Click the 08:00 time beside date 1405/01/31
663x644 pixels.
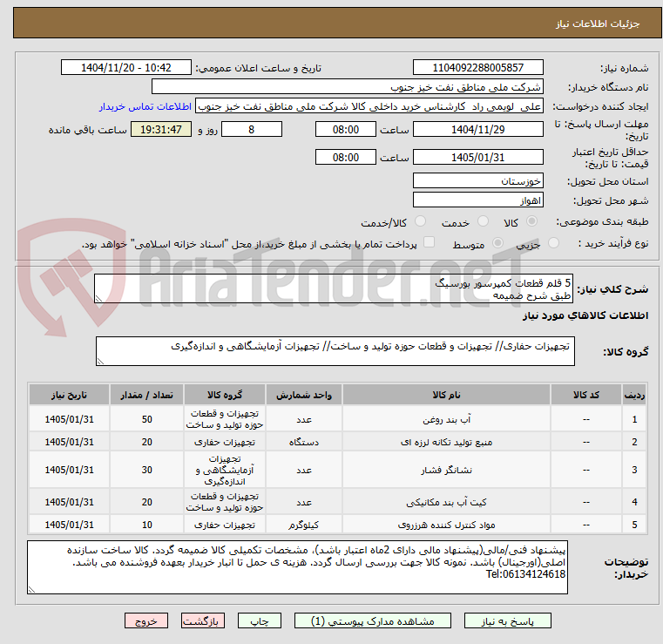tap(346, 157)
